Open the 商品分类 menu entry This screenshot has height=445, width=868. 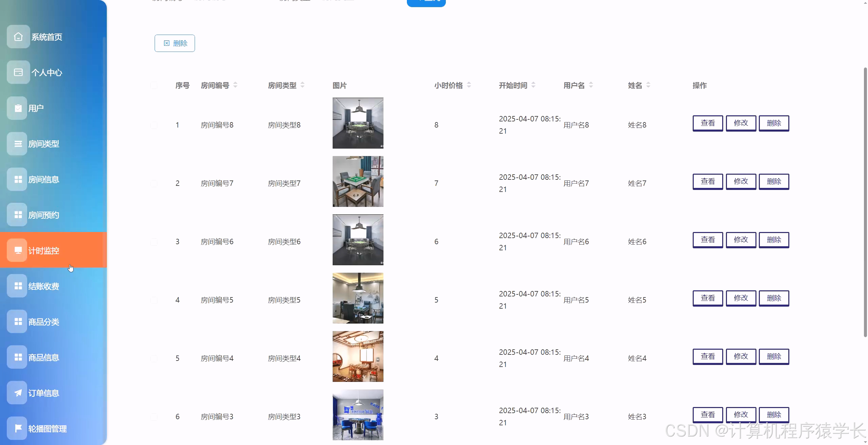17,321
